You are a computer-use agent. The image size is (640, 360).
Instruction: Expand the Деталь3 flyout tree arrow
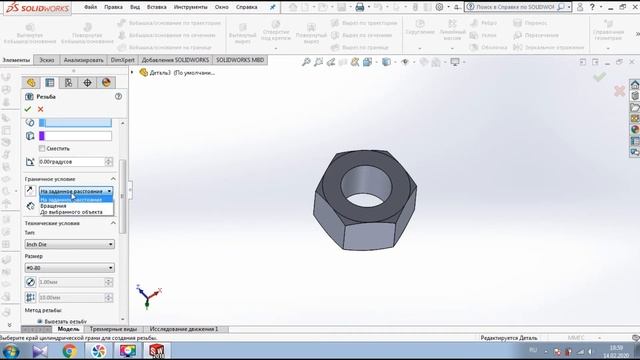(x=132, y=73)
